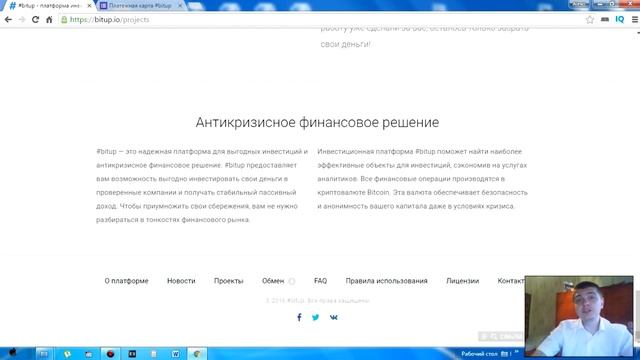Click the Windows Start button
The image size is (640, 360).
pos(13,353)
